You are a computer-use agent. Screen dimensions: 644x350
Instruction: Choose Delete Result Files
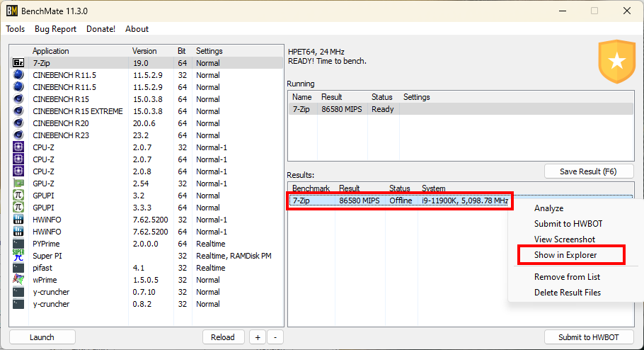click(568, 293)
